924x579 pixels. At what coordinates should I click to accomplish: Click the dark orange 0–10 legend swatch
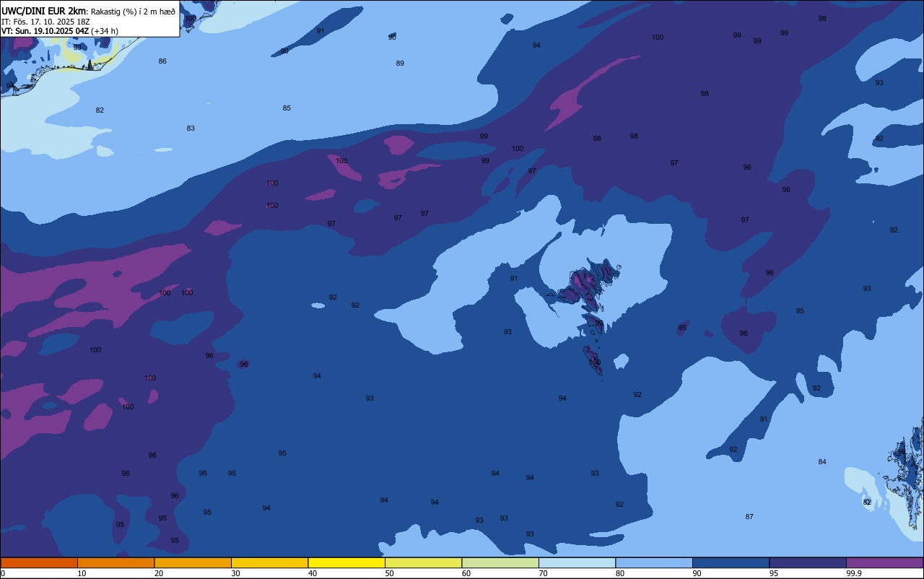[x=39, y=562]
